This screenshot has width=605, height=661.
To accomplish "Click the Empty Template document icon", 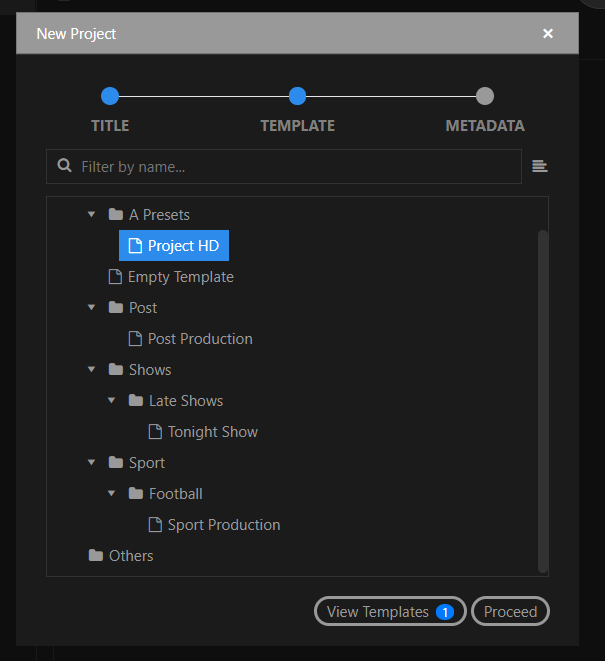I will coord(115,277).
